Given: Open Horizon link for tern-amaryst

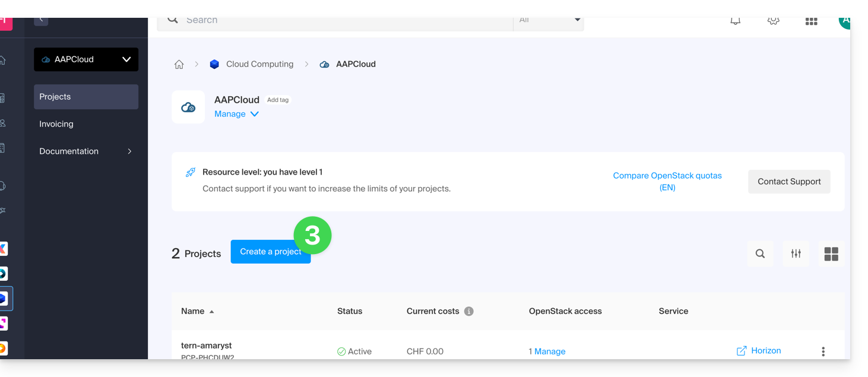Looking at the screenshot, I should pos(759,351).
